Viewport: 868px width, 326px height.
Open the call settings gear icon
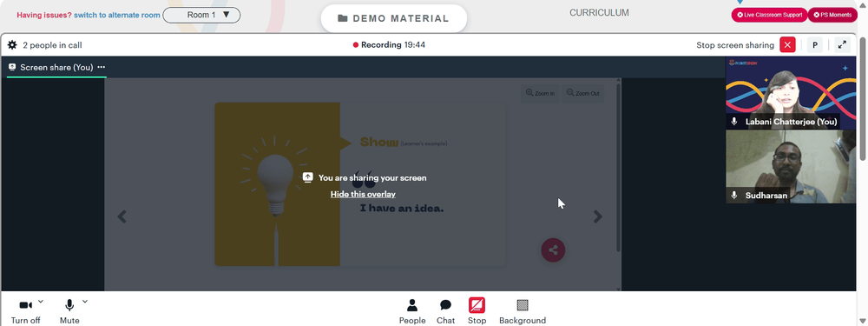[12, 45]
